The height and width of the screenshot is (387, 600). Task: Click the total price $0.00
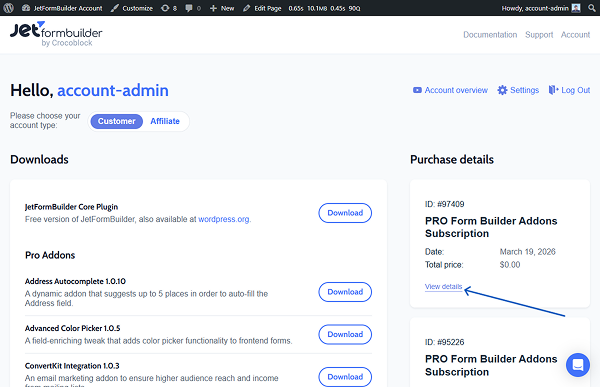coord(510,265)
